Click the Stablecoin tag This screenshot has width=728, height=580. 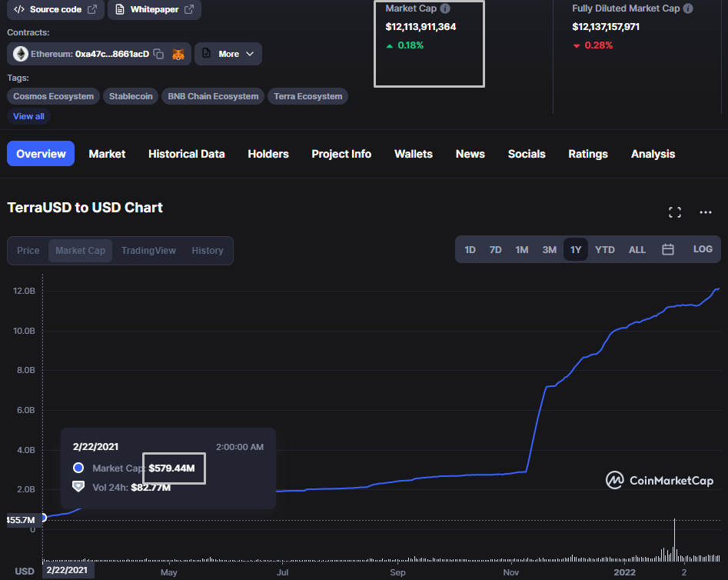pyautogui.click(x=131, y=96)
